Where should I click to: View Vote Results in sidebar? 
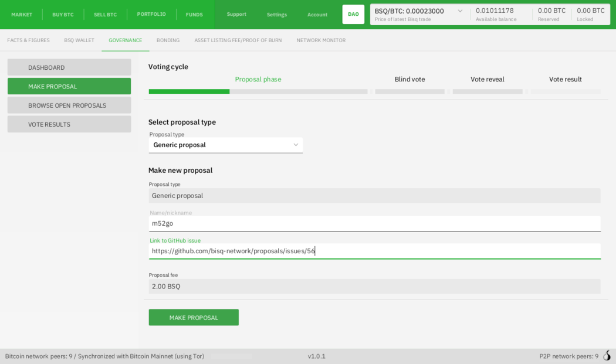69,124
